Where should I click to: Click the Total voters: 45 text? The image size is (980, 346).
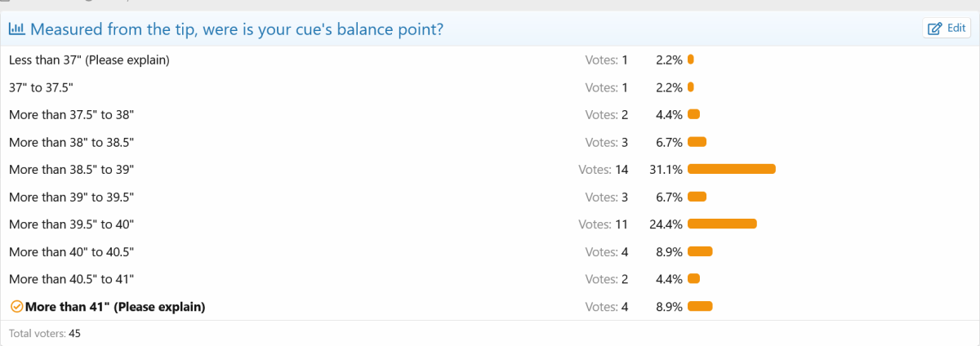coord(45,333)
